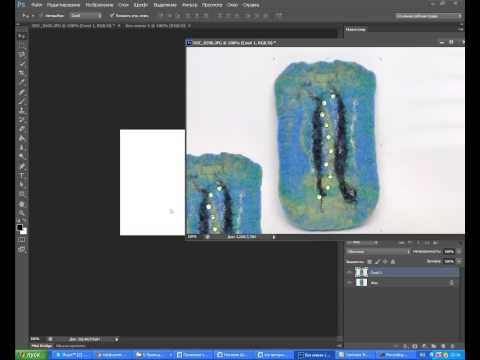
Task: Add a layer mask in Layers panel
Action: point(415,346)
